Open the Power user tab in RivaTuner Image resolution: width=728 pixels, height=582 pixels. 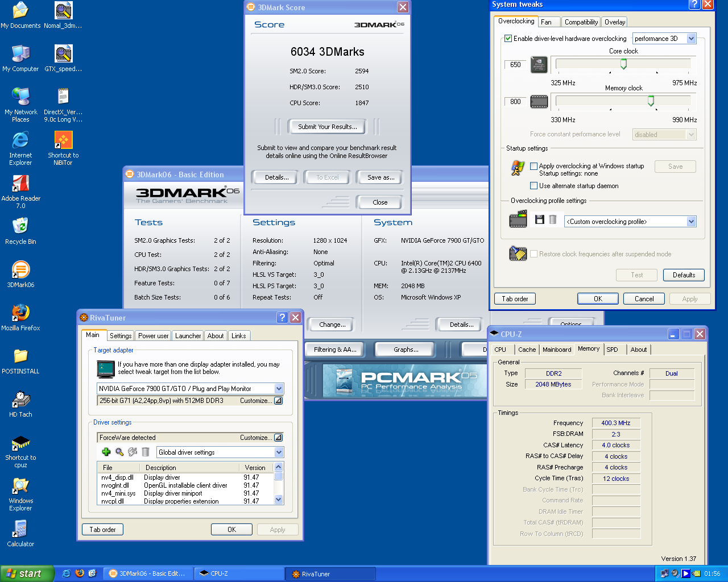153,336
